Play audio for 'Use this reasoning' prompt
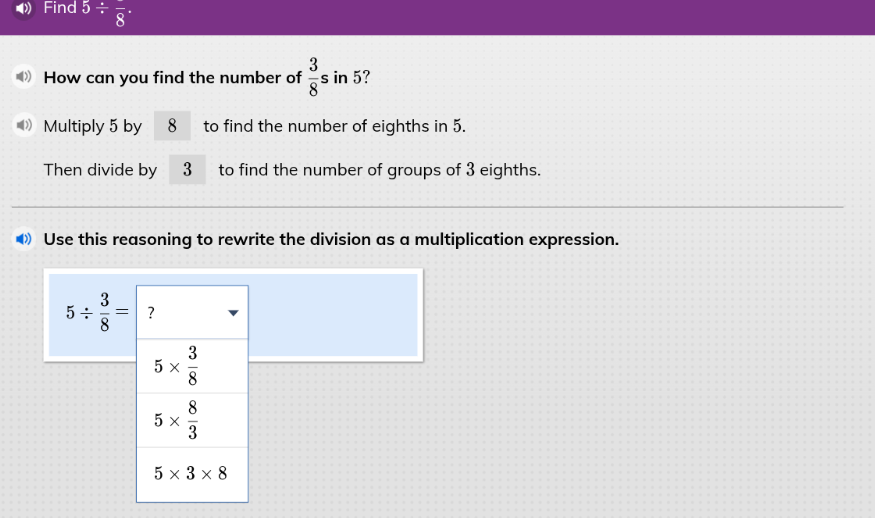The image size is (875, 518). coord(23,239)
